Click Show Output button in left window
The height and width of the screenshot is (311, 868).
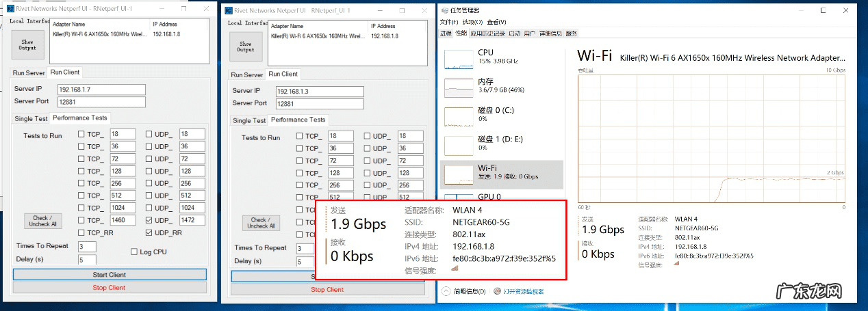tap(27, 44)
